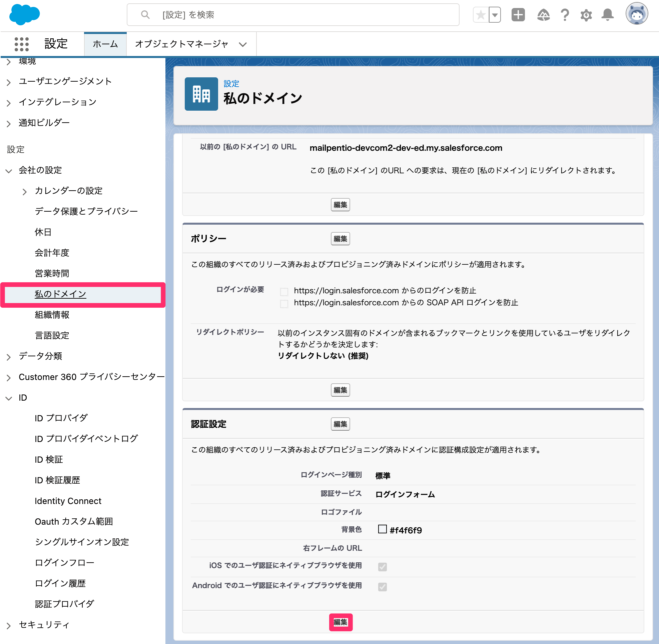The height and width of the screenshot is (644, 659).
Task: Toggle SOAP API ログインを防止 checkbox
Action: point(284,304)
